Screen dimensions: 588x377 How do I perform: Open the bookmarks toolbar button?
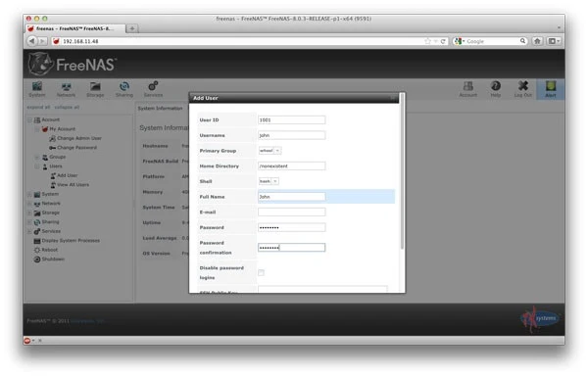554,41
